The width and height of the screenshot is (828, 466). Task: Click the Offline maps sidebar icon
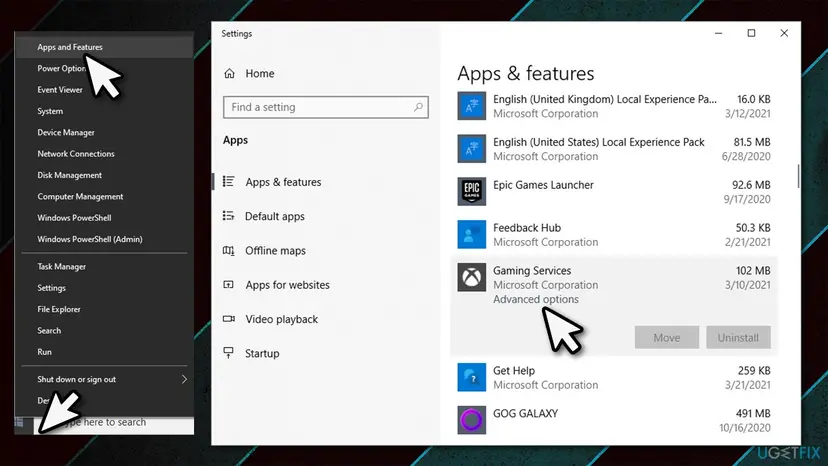228,250
